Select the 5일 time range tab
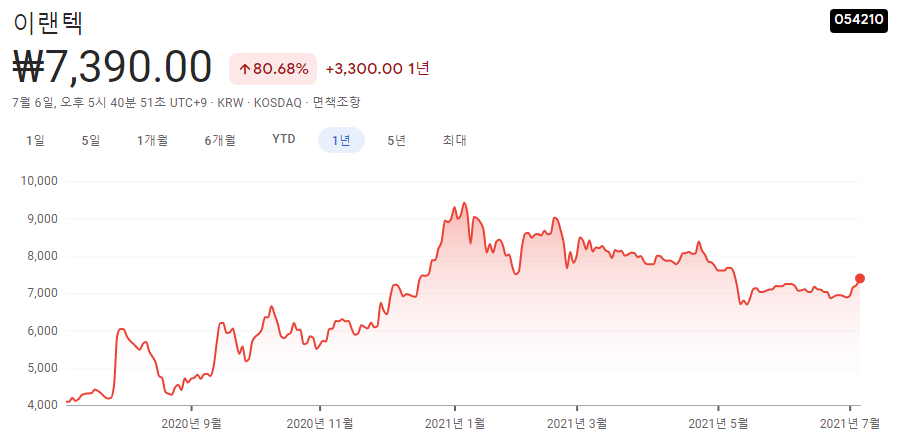 pyautogui.click(x=91, y=140)
